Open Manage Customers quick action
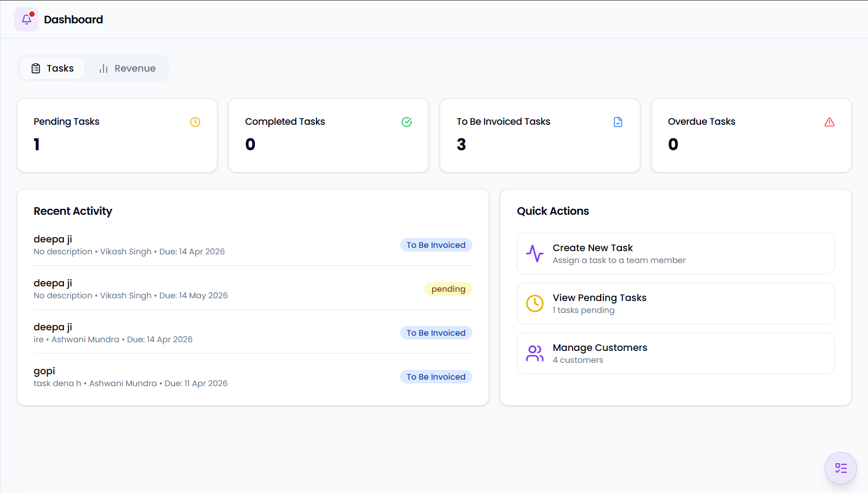This screenshot has width=868, height=493. coord(676,353)
